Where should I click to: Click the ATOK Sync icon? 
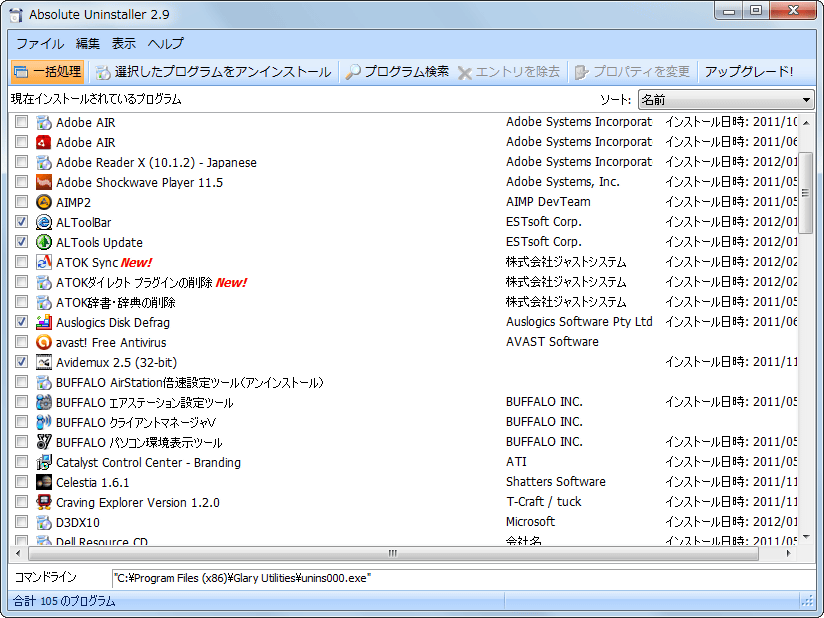click(x=44, y=262)
